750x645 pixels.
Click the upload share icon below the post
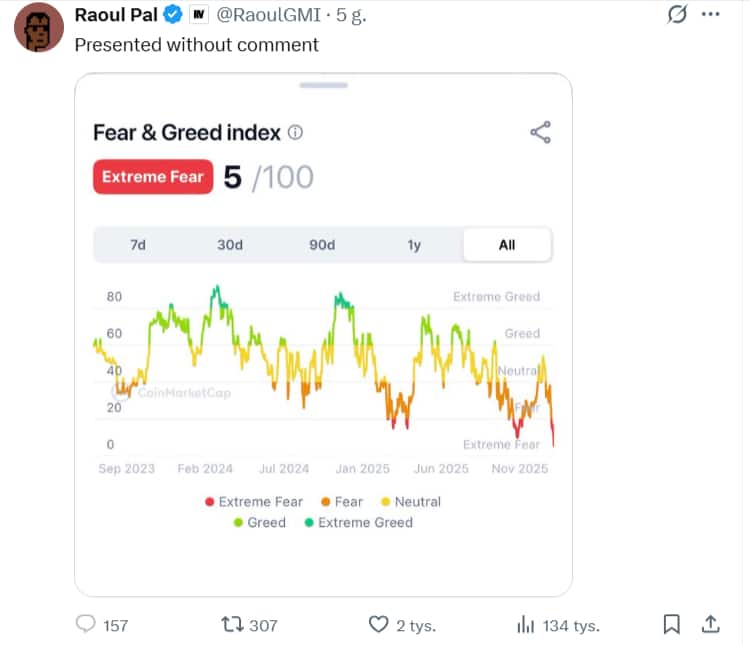coord(711,624)
